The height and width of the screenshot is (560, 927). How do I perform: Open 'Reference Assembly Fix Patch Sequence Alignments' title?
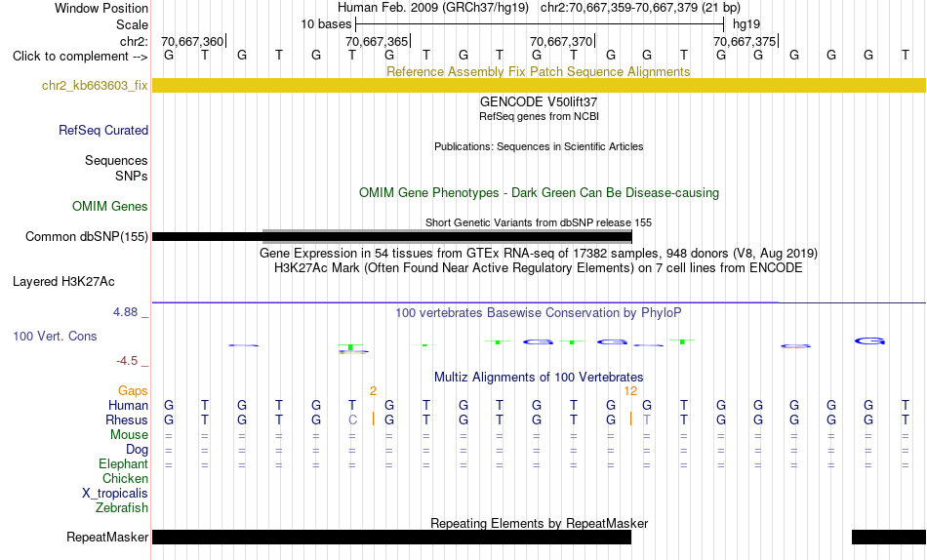point(538,71)
